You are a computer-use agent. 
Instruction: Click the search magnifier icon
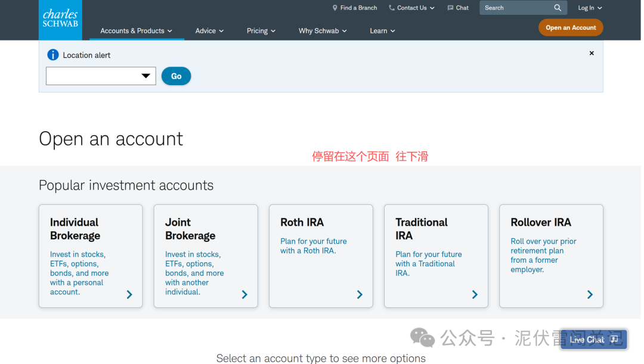[x=558, y=8]
